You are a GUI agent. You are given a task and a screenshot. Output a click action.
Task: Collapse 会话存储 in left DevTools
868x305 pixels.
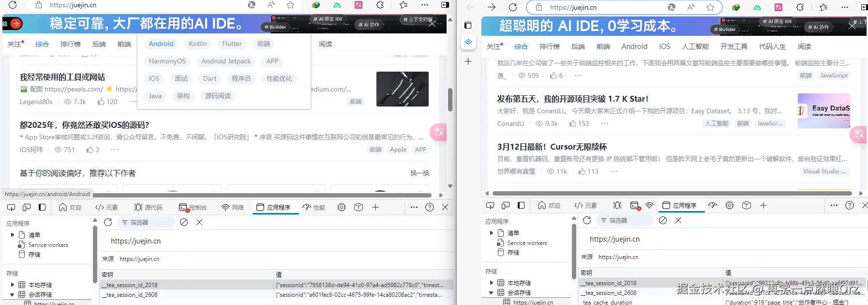(13, 294)
